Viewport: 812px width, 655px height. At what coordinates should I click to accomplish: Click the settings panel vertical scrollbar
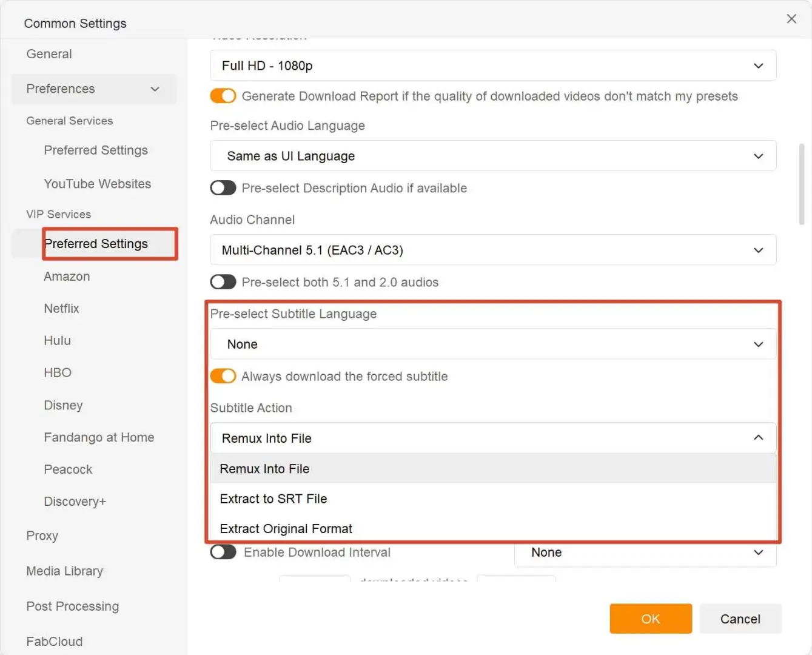[x=802, y=184]
